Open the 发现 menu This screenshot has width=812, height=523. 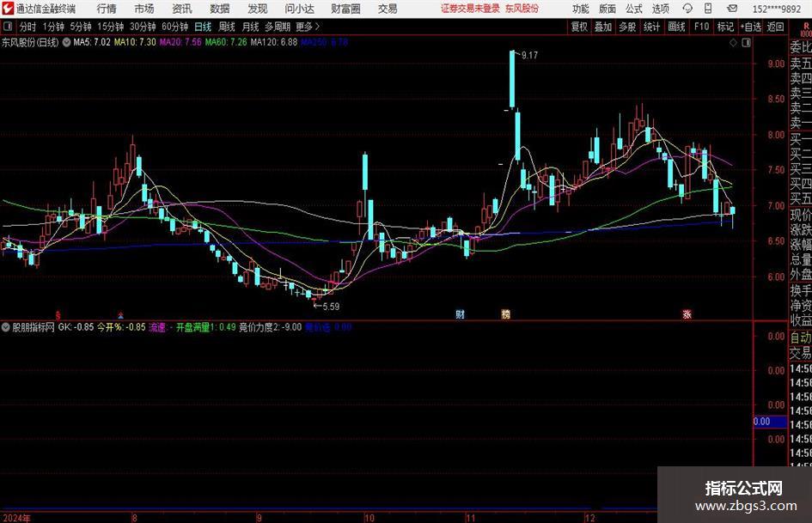(258, 9)
